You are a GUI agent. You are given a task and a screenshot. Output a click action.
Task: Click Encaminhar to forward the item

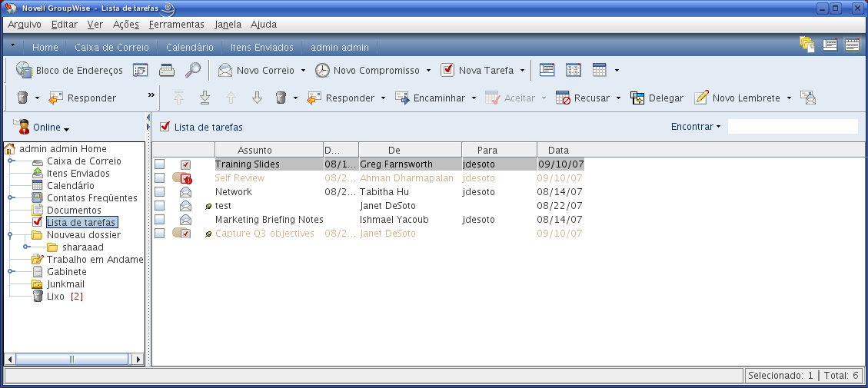click(430, 98)
